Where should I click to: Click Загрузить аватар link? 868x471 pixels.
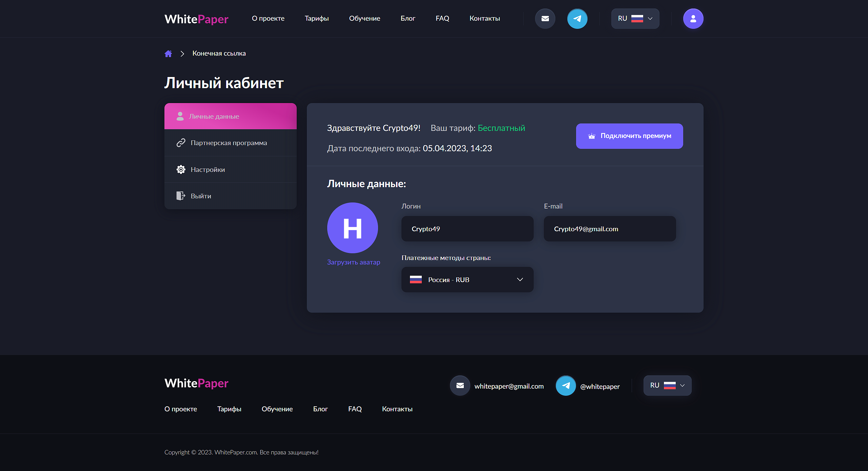[353, 262]
